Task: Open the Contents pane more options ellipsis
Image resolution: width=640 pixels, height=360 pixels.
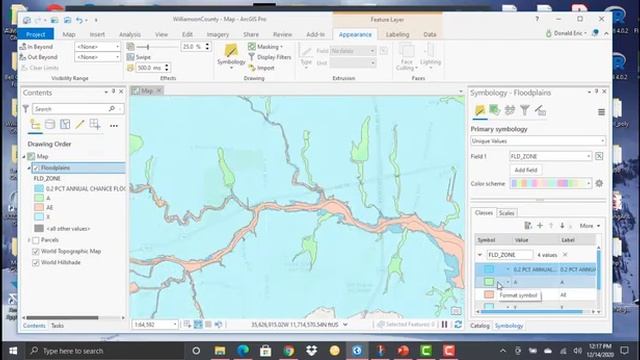Action: point(114,126)
